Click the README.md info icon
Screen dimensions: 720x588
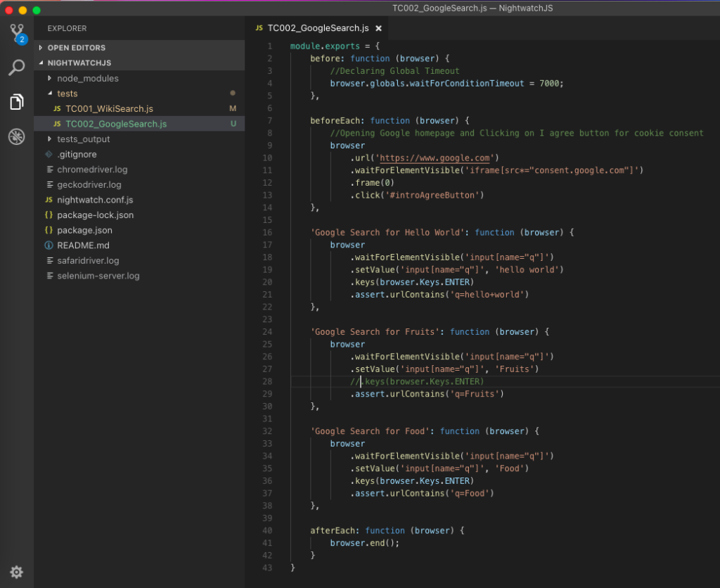[x=49, y=245]
